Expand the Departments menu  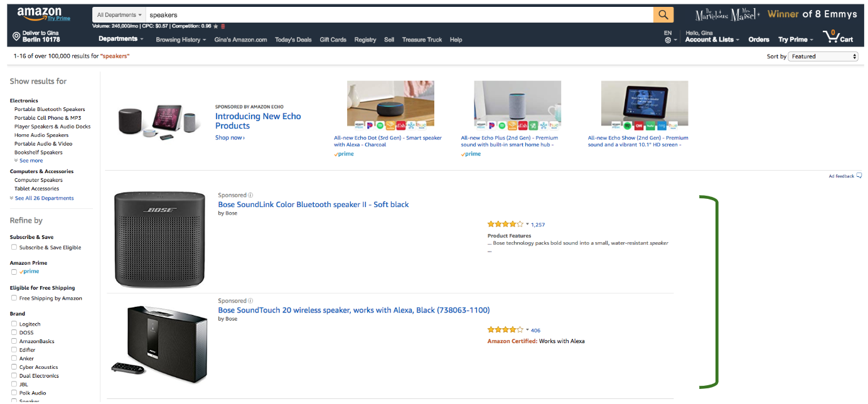coord(121,39)
